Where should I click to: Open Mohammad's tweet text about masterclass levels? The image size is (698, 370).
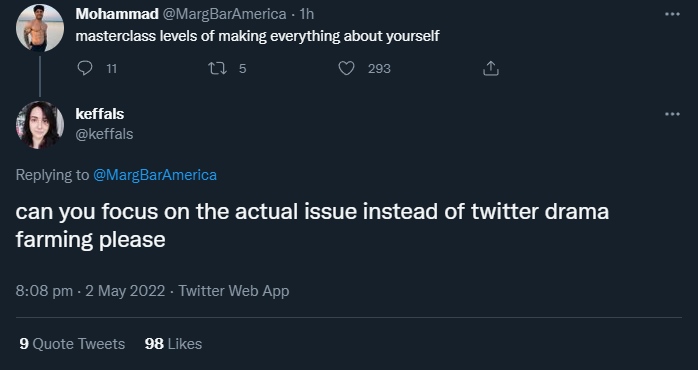pos(257,36)
